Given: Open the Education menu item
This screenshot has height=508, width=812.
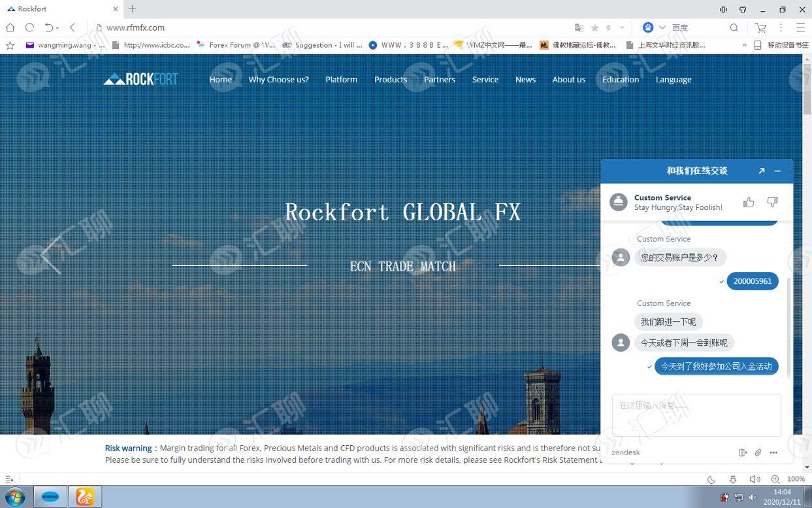Looking at the screenshot, I should point(621,80).
